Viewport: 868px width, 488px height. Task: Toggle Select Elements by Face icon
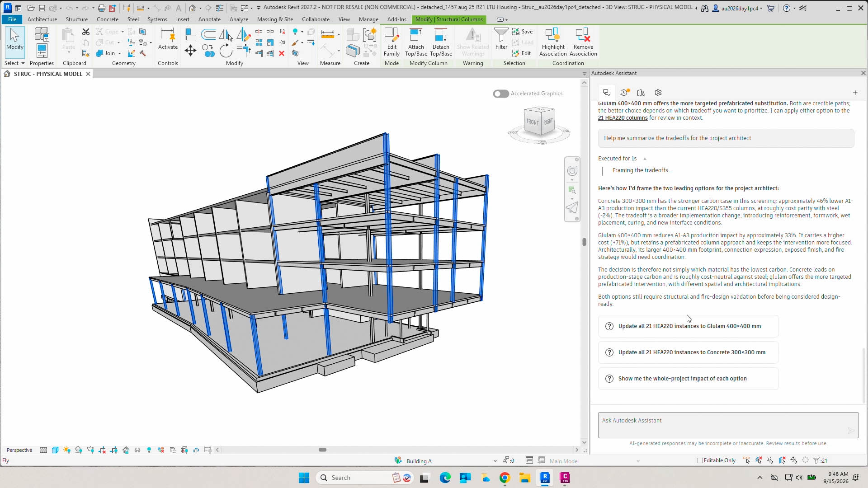[782, 460]
